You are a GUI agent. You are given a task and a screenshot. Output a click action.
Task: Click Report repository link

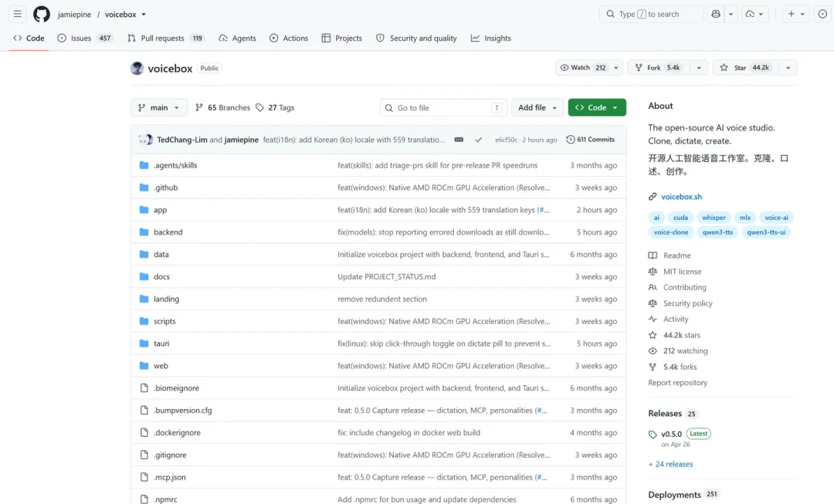678,383
